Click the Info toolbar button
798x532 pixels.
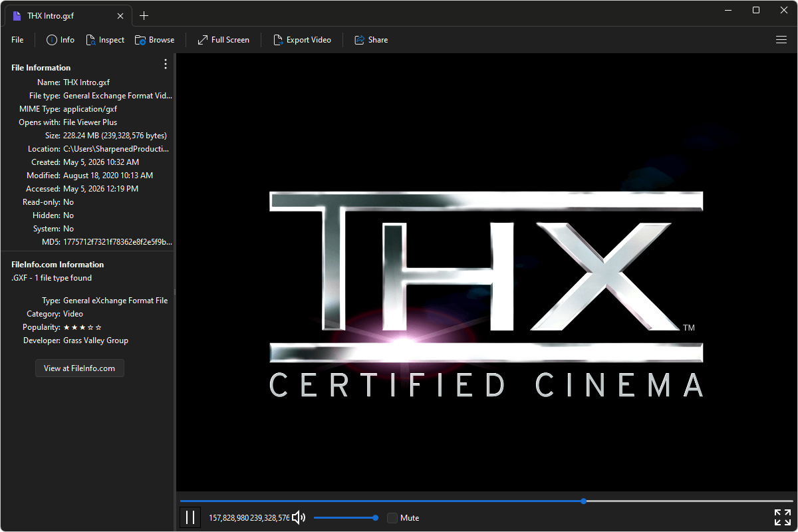point(60,40)
